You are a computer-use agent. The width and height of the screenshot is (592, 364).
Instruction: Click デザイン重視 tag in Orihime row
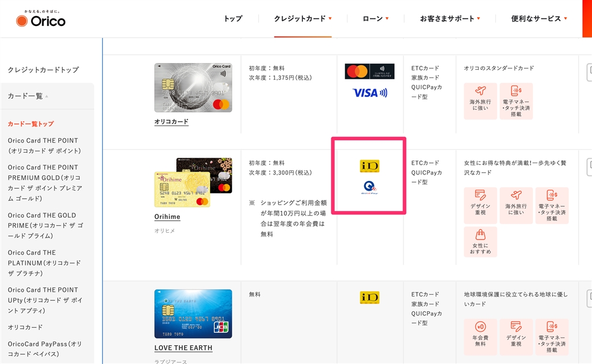(480, 206)
